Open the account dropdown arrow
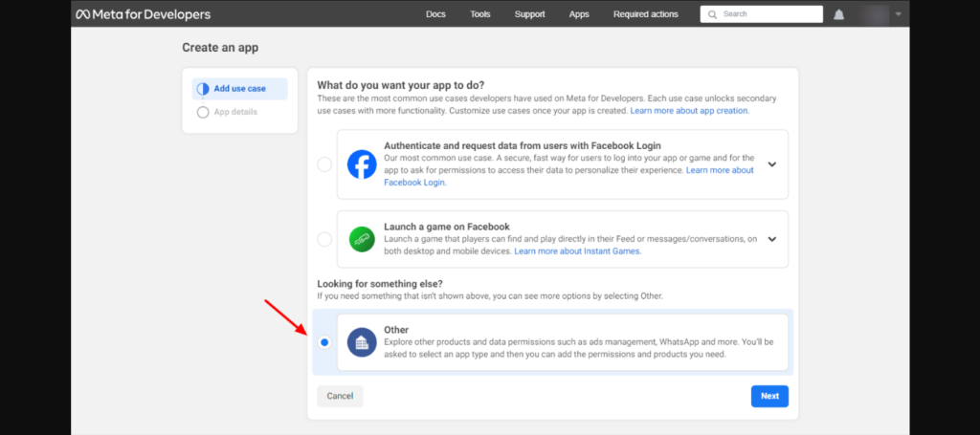 click(x=898, y=14)
